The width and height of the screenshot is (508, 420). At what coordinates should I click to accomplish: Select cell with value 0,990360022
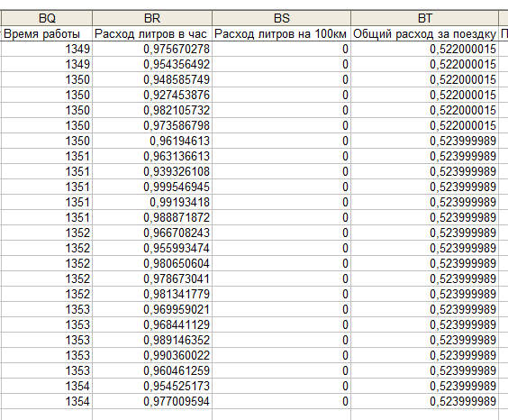(x=152, y=355)
